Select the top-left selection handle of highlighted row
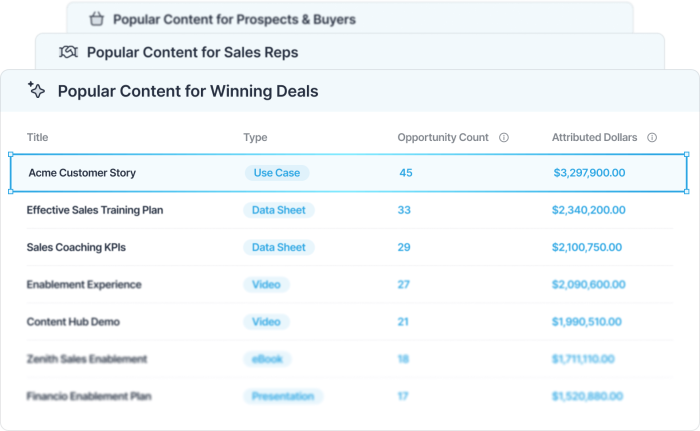This screenshot has height=431, width=700. [x=11, y=155]
